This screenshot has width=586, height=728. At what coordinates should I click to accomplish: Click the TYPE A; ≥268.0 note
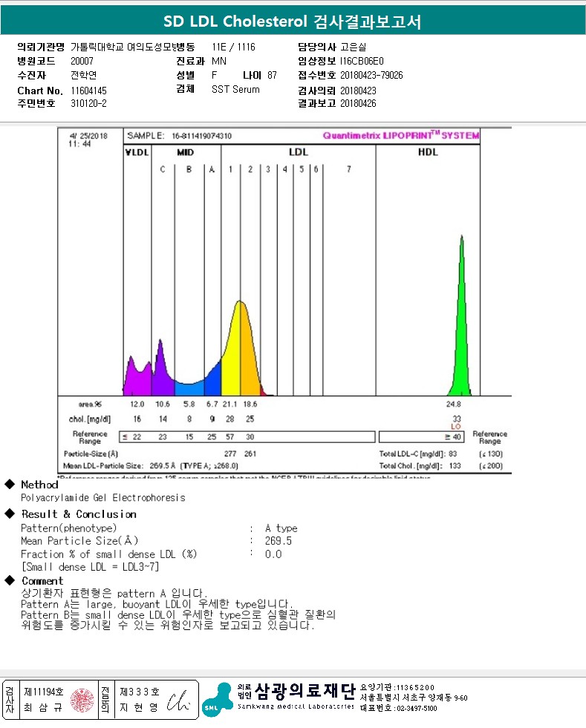tap(209, 466)
